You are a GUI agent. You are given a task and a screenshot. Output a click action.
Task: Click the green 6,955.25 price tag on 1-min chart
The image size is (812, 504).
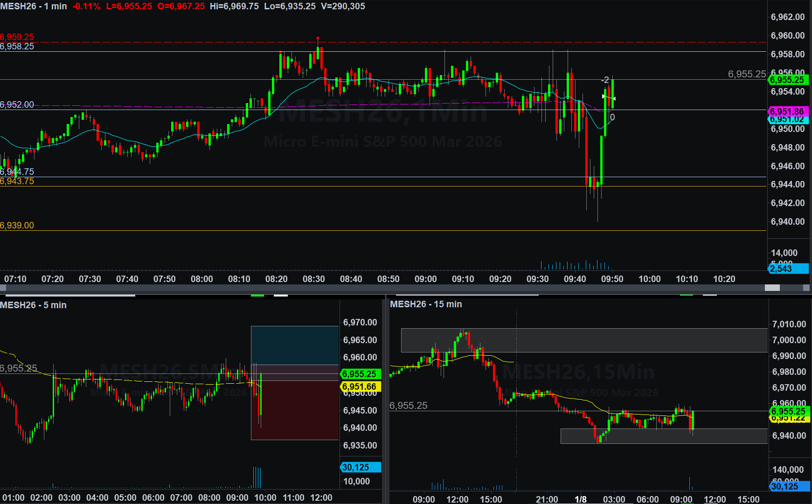point(787,80)
